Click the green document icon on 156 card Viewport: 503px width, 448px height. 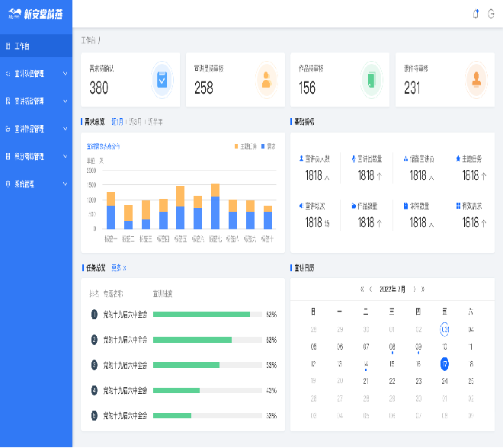(x=371, y=79)
